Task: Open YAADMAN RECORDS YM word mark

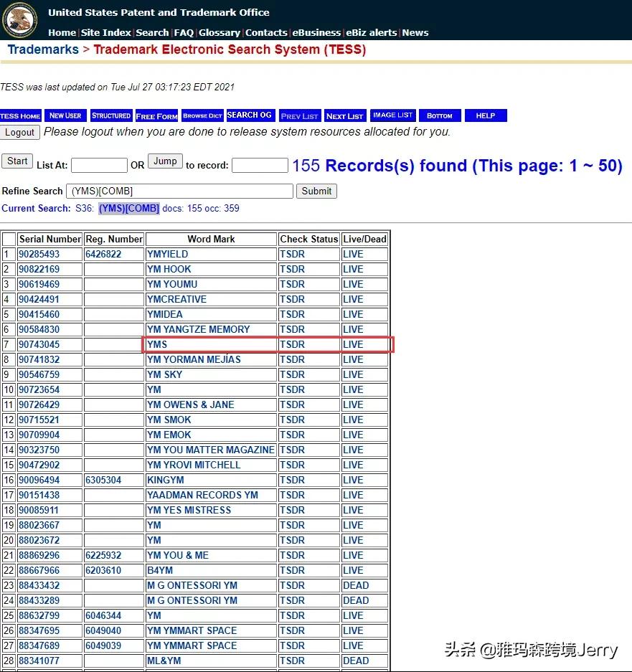Action: pos(202,495)
